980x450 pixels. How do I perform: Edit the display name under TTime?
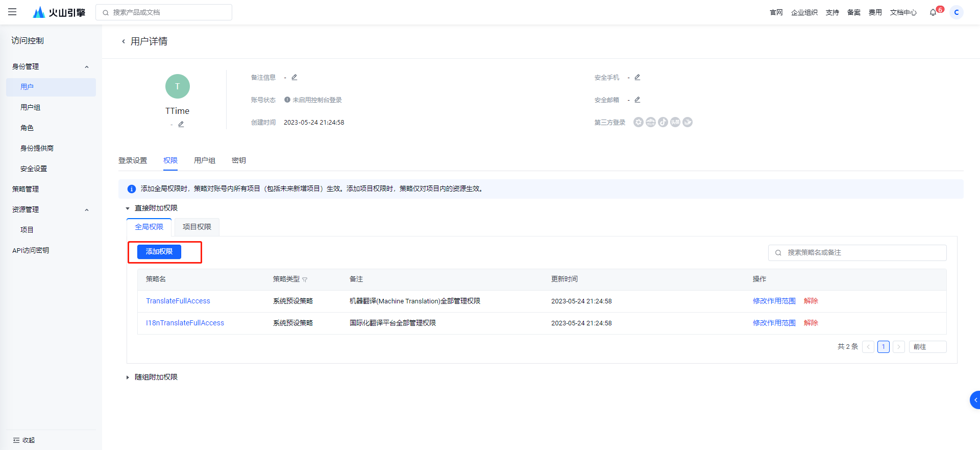click(181, 124)
